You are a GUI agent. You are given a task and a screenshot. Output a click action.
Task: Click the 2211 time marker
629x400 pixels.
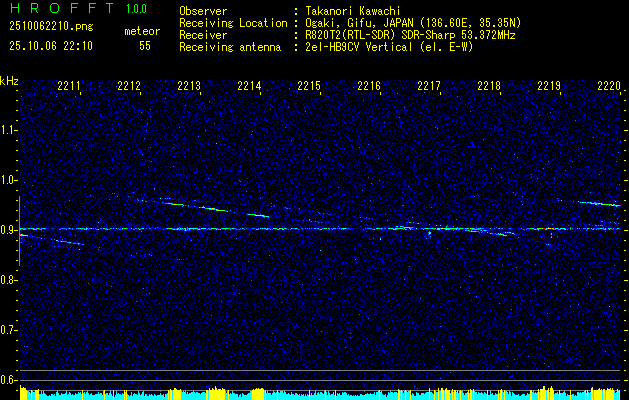click(69, 86)
